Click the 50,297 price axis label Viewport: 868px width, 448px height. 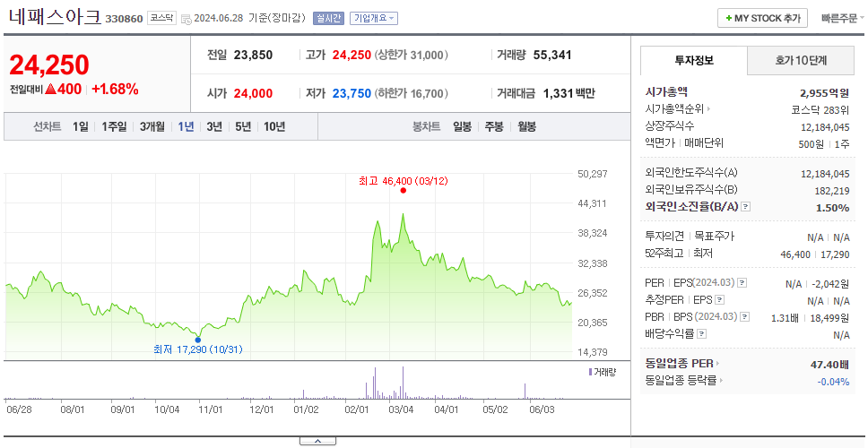click(x=592, y=174)
